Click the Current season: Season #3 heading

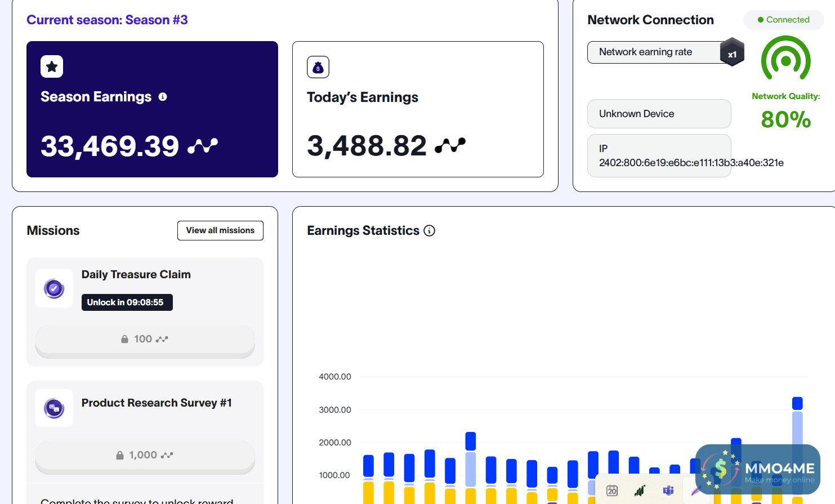tap(107, 20)
